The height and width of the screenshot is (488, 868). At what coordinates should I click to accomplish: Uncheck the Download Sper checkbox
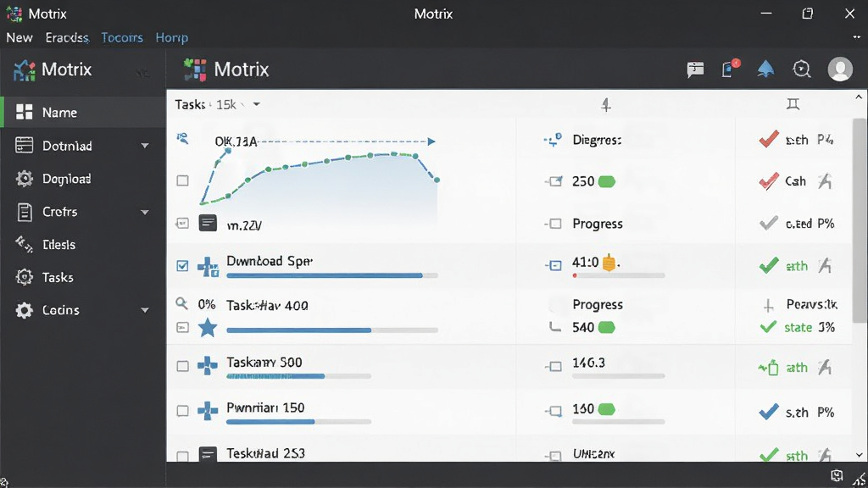pos(182,266)
